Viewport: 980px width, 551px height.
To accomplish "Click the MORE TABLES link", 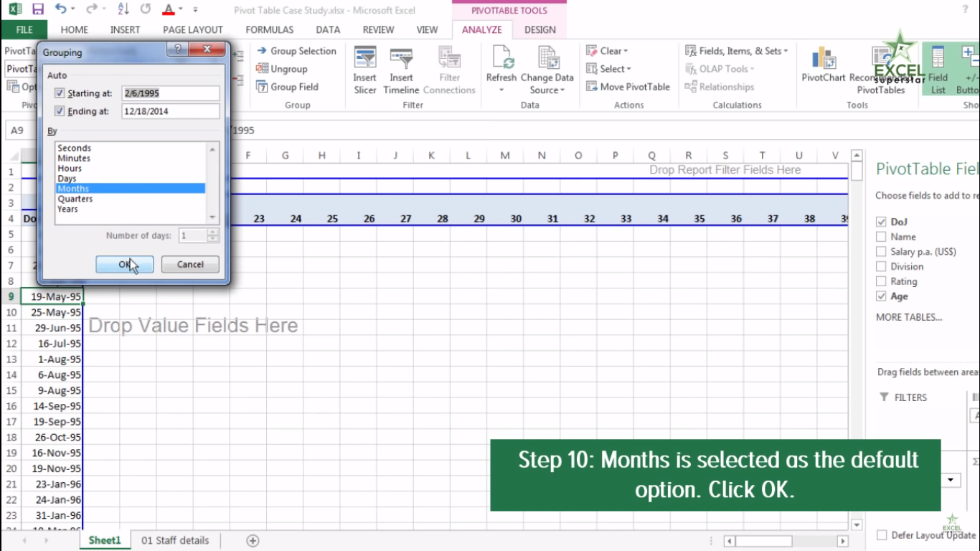I will [x=909, y=317].
